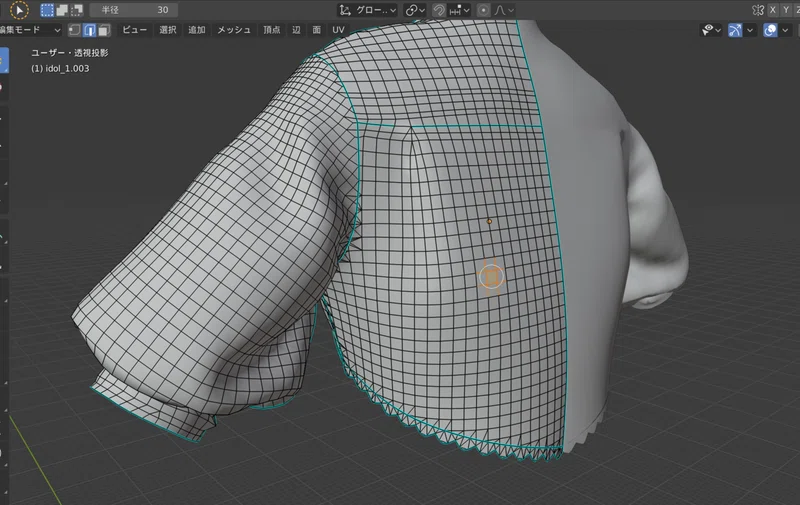Choose the Set New Selection mode icon
800x505 pixels.
pyautogui.click(x=47, y=10)
